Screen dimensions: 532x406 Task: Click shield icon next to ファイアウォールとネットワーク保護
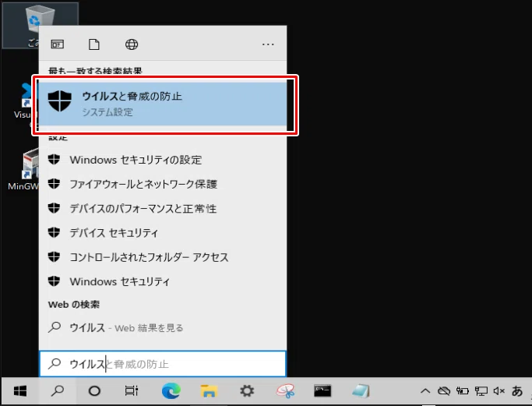pos(54,184)
